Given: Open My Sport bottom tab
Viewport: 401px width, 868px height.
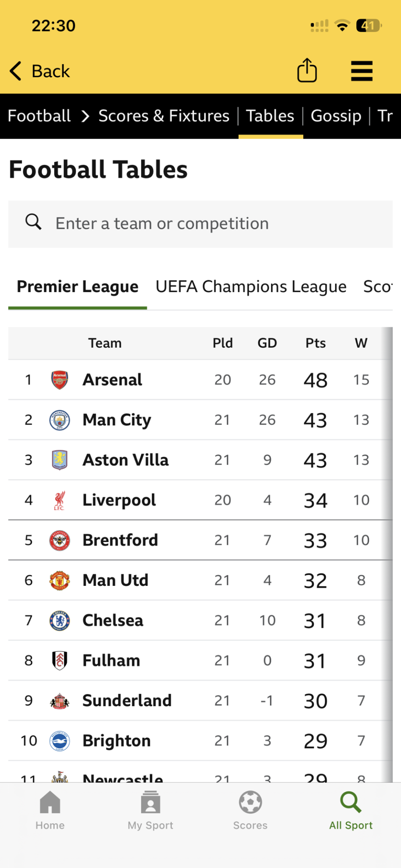Looking at the screenshot, I should click(x=150, y=810).
